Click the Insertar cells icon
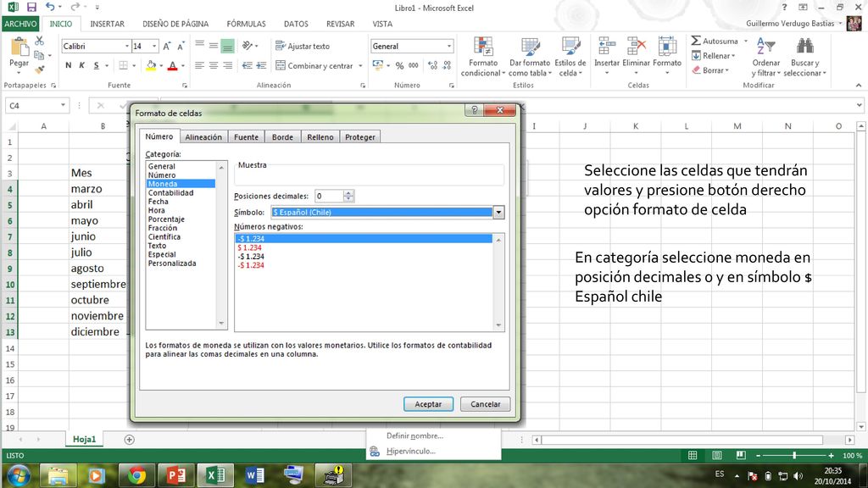868x488 pixels. click(x=607, y=47)
